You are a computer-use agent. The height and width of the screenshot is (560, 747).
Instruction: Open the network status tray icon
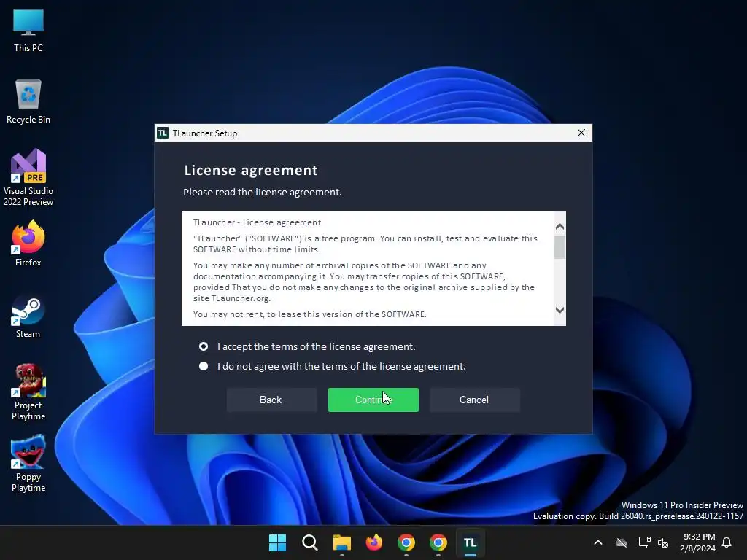coord(644,542)
